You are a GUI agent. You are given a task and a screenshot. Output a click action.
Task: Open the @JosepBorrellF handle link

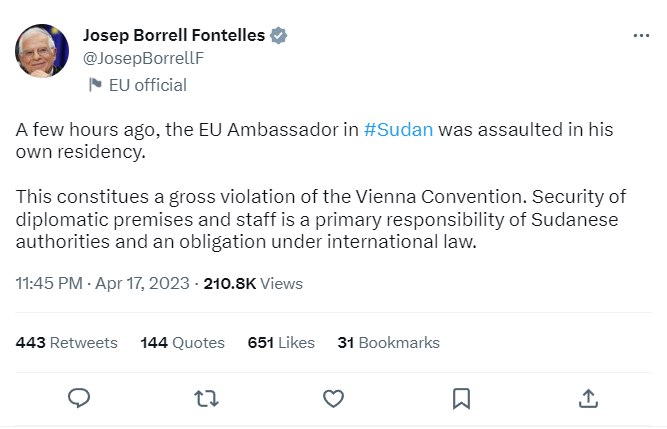coord(143,58)
